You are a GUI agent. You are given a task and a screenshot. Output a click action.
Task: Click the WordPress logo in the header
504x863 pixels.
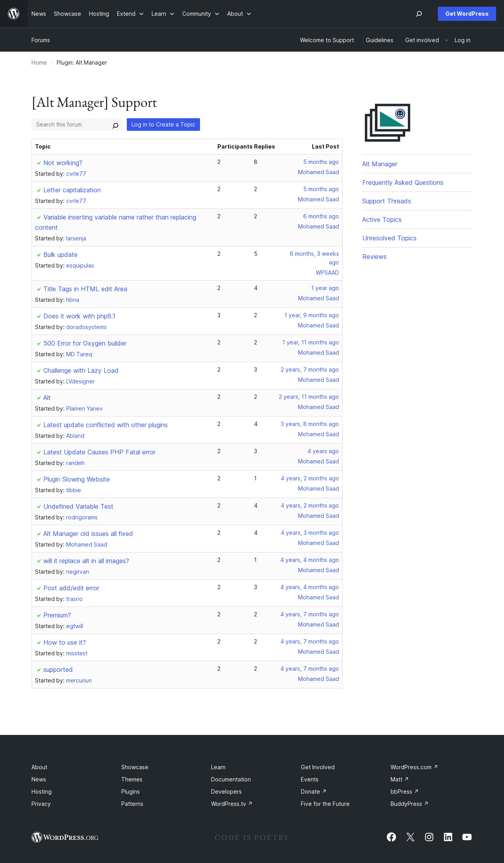(x=14, y=14)
